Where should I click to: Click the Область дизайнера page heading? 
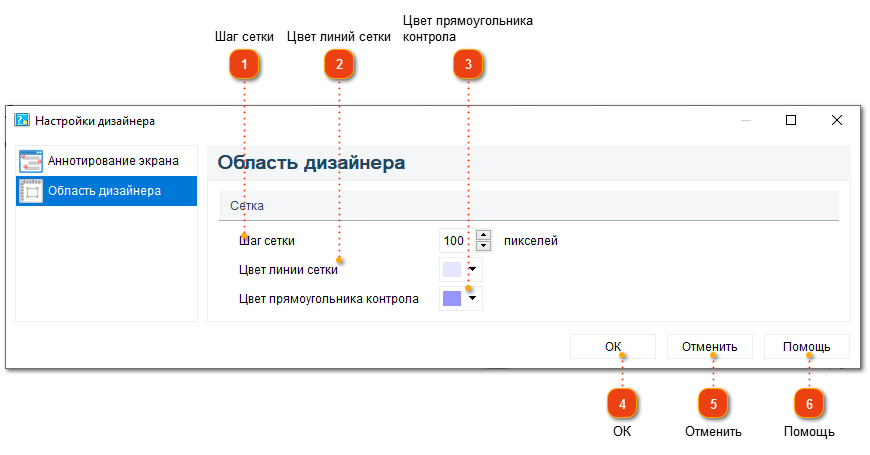[x=311, y=163]
